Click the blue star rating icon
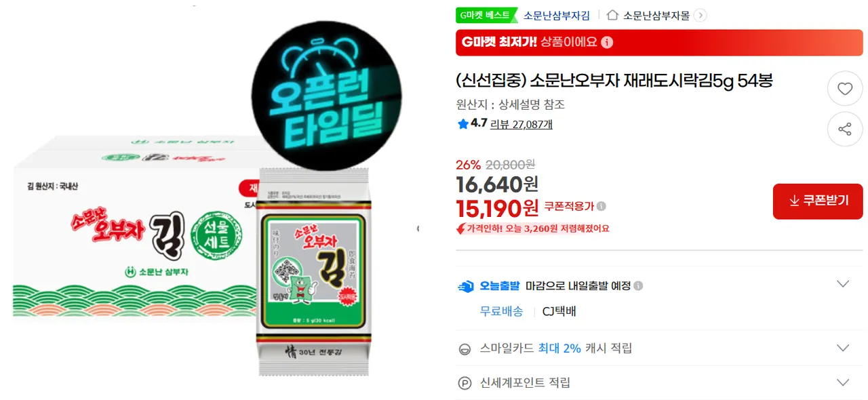 [x=463, y=124]
